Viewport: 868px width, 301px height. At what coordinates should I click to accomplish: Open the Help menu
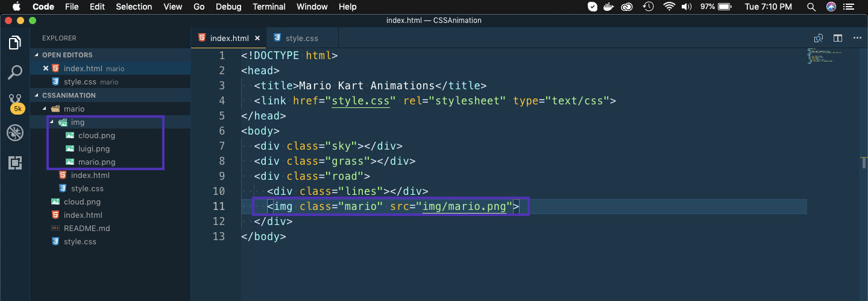(x=348, y=7)
